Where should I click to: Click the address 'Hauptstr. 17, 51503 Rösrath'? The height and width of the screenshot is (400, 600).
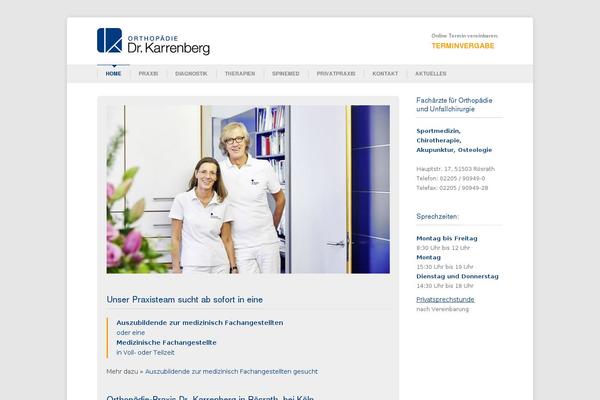[x=455, y=169]
